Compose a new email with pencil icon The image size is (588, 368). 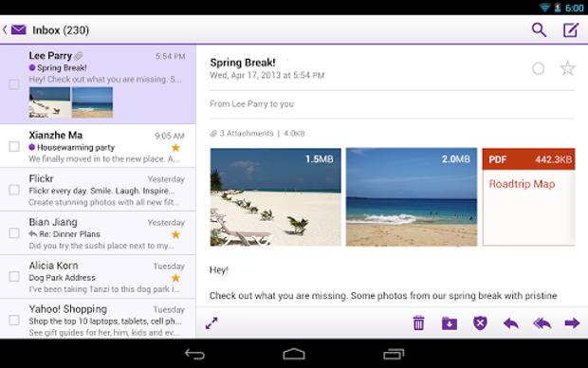[x=571, y=30]
